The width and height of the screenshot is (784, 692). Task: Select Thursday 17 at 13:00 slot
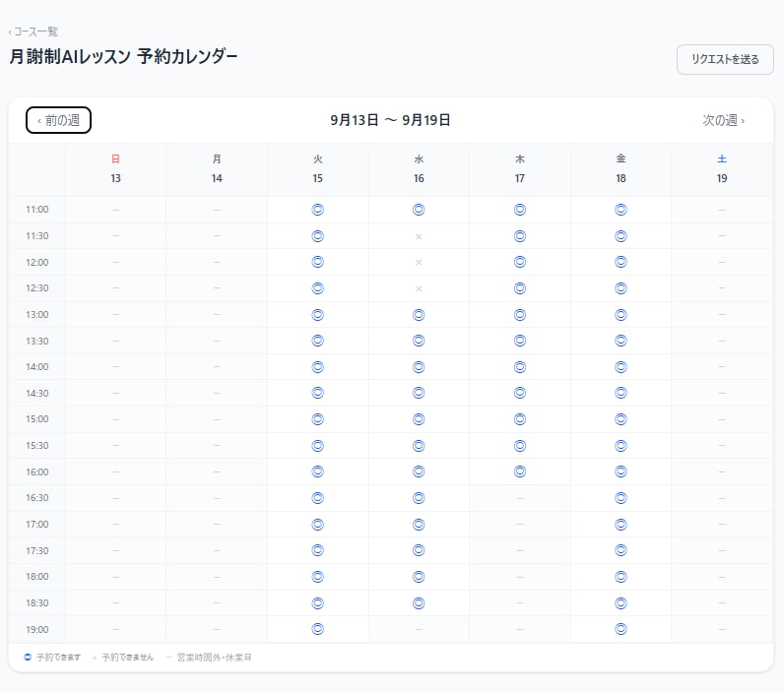tap(520, 315)
